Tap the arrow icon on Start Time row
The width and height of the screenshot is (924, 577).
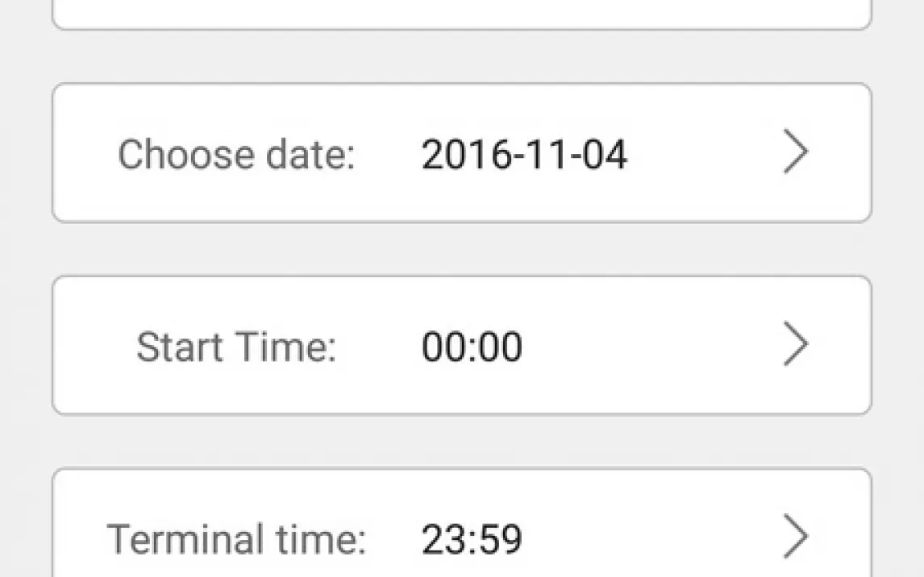coord(795,345)
